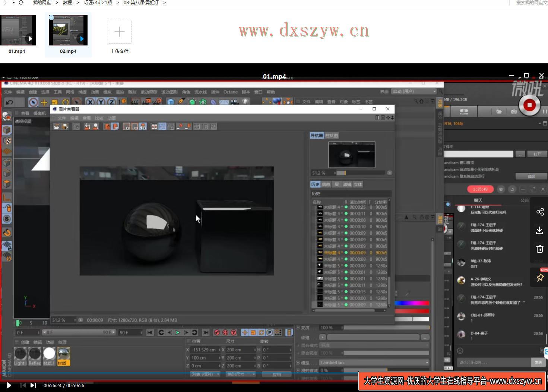Select history row with render time 00:00:15
The width and height of the screenshot is (548, 392).
(351, 292)
